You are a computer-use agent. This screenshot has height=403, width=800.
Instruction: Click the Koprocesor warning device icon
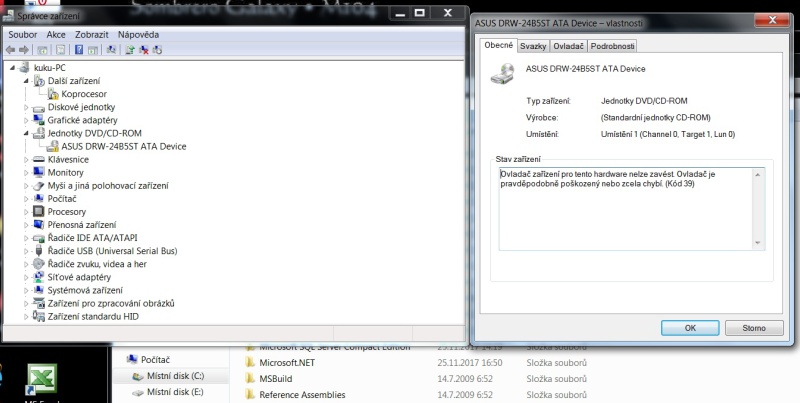point(53,94)
